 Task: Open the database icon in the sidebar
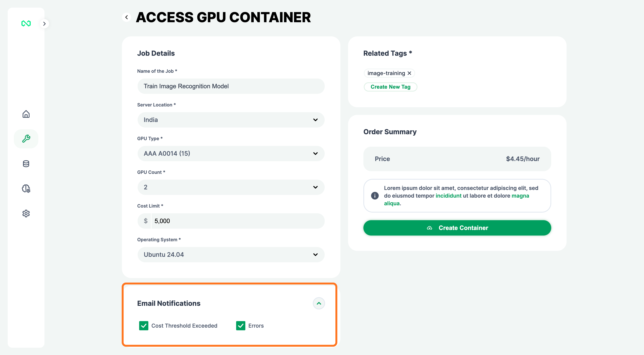click(x=26, y=164)
